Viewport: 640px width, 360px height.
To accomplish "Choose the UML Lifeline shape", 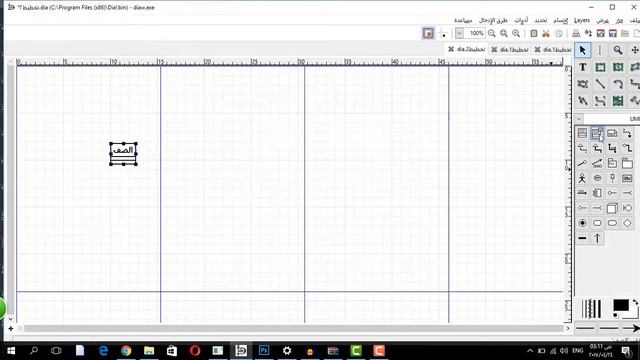I will point(612,178).
